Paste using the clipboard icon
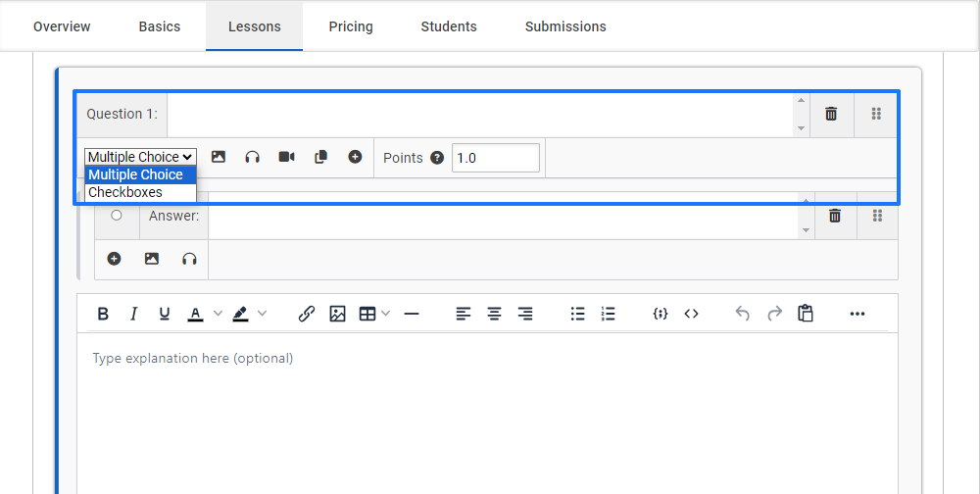The width and height of the screenshot is (980, 494). click(806, 314)
